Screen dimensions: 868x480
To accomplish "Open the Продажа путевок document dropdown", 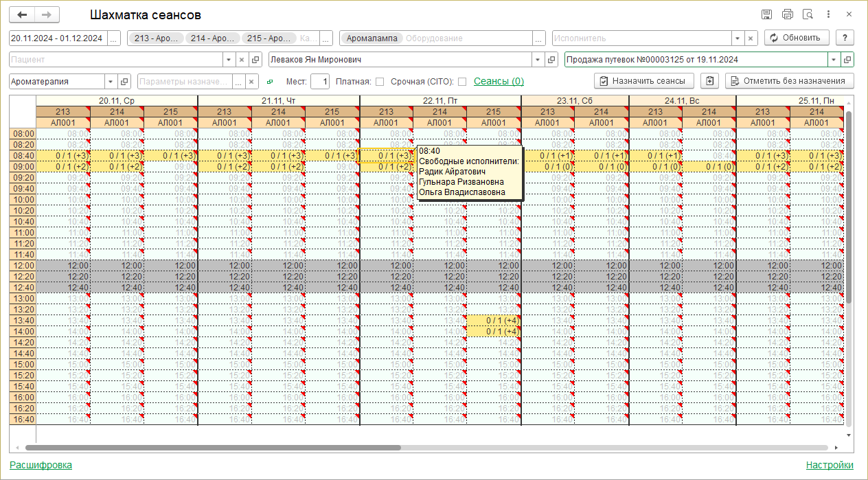I will (834, 60).
